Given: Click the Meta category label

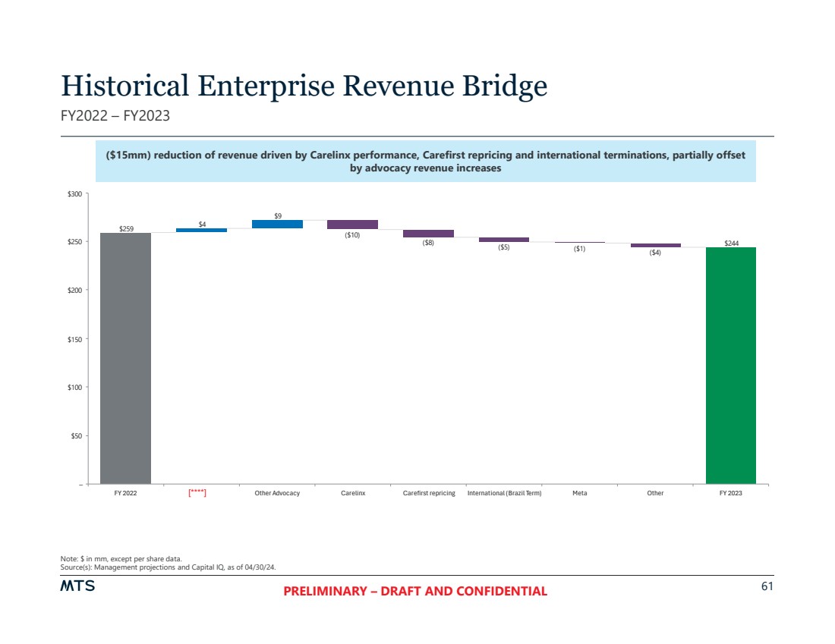Looking at the screenshot, I should [x=579, y=493].
